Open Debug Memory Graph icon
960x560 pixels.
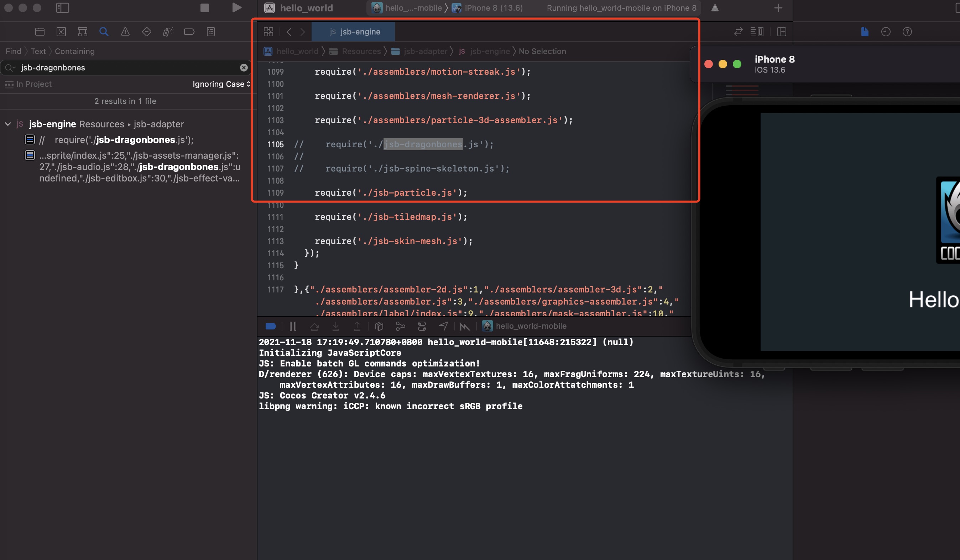click(400, 326)
